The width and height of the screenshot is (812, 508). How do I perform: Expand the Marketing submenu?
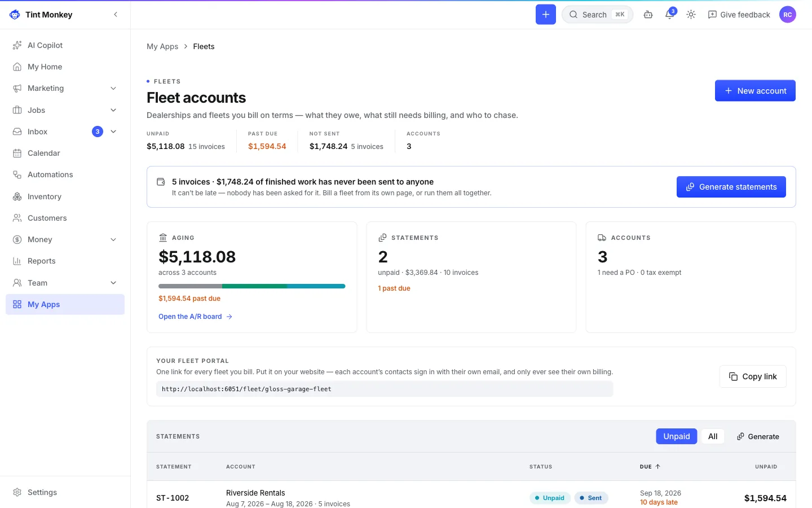(x=113, y=88)
